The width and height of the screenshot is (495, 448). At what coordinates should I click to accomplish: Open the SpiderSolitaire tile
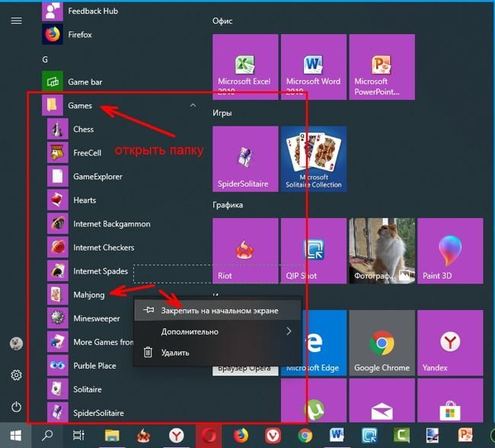(245, 159)
